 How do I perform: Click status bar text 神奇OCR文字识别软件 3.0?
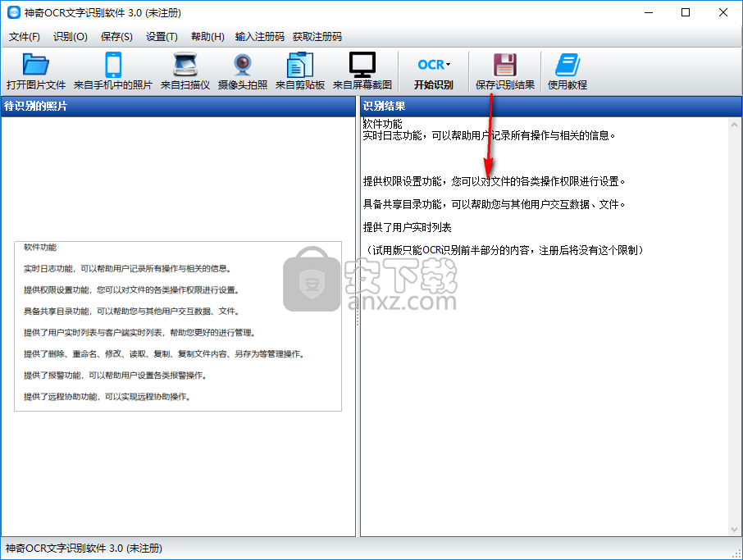click(84, 549)
